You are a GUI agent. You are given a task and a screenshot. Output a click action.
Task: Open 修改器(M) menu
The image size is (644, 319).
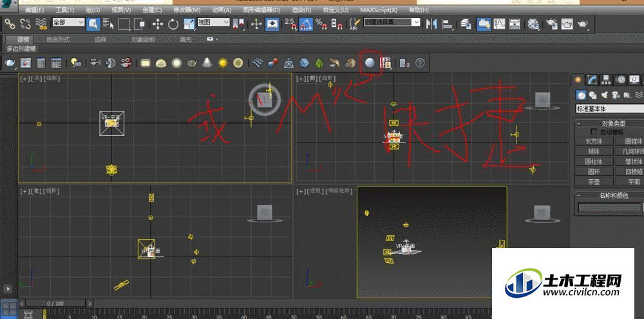pos(187,10)
